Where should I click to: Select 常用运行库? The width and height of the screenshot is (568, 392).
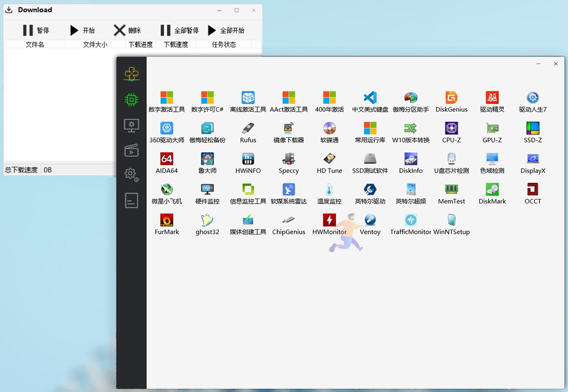coord(370,133)
